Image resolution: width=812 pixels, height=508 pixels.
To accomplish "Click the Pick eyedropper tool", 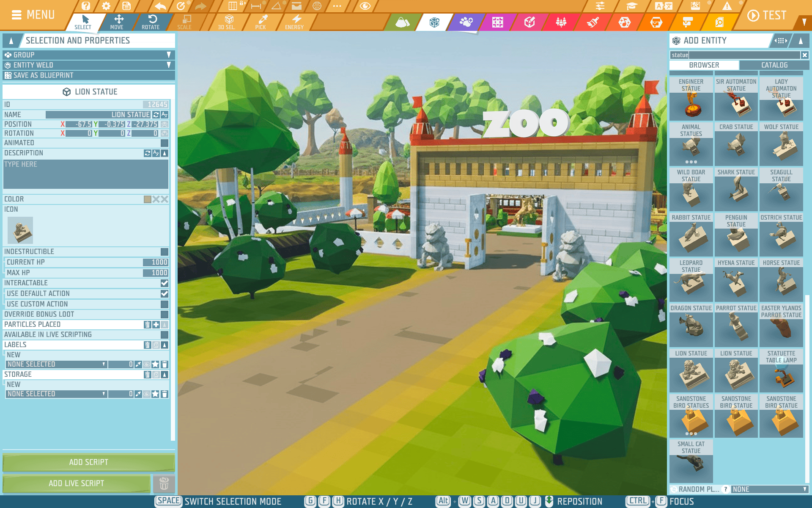I will [x=261, y=22].
